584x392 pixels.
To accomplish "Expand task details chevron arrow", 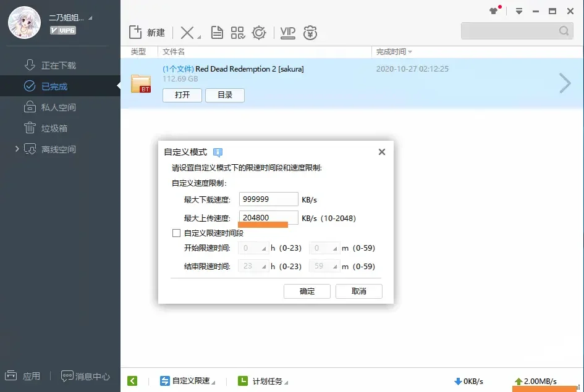I will pos(565,83).
